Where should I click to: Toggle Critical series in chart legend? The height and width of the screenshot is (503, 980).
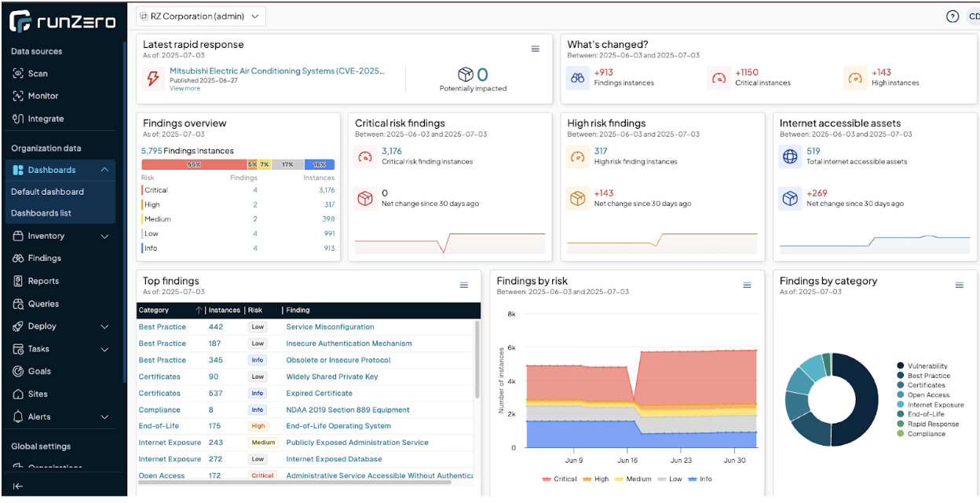pyautogui.click(x=559, y=479)
